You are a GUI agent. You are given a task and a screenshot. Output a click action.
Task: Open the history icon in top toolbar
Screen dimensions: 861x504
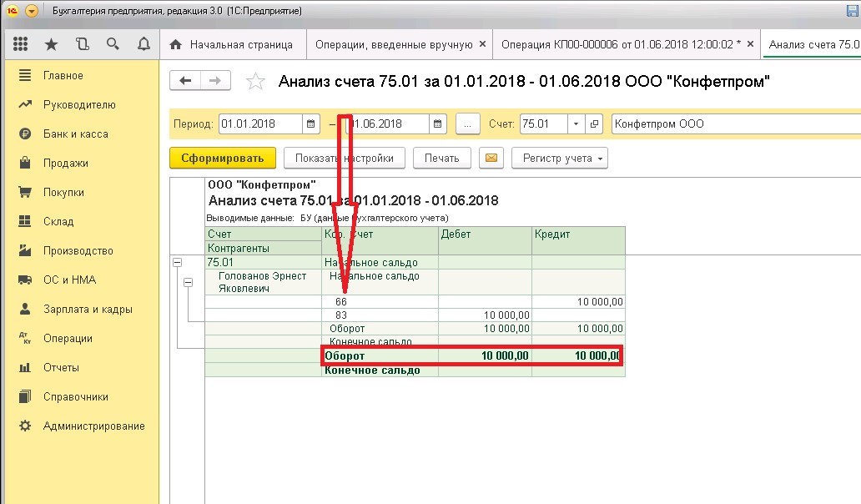pos(83,44)
